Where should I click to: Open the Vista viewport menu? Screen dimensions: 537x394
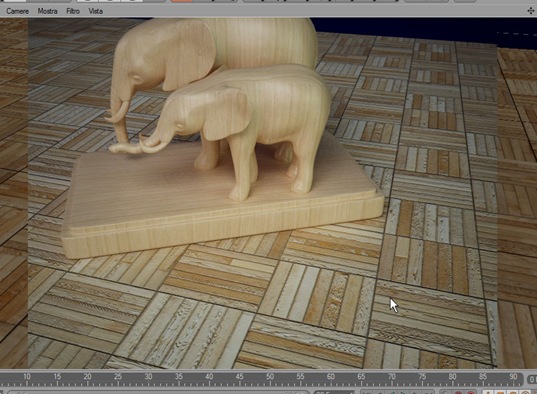click(96, 11)
